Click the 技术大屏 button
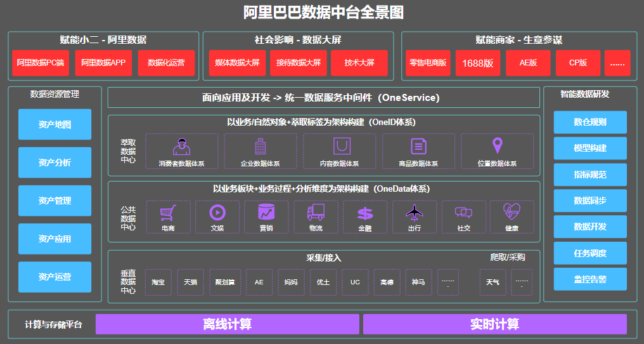 (359, 63)
